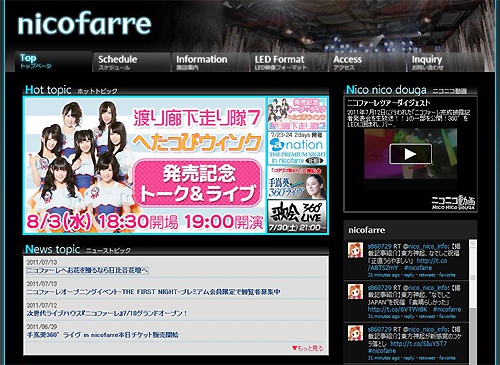The width and height of the screenshot is (500, 365).
Task: Select the a-nation premium night thumbnail
Action: click(297, 148)
